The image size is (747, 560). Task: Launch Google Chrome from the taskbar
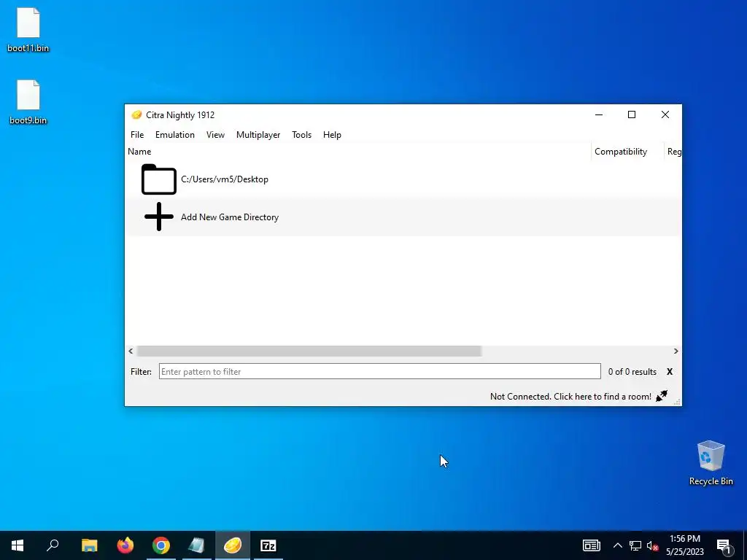[161, 545]
